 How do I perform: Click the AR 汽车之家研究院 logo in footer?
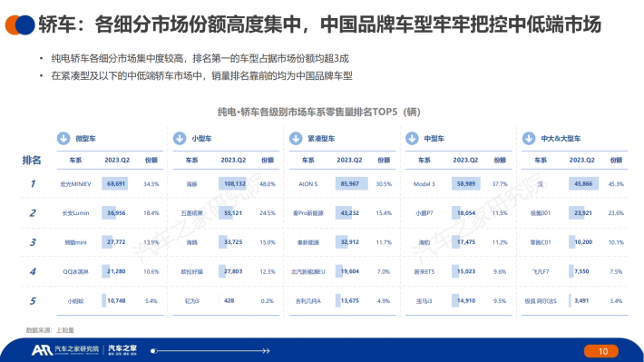click(65, 349)
